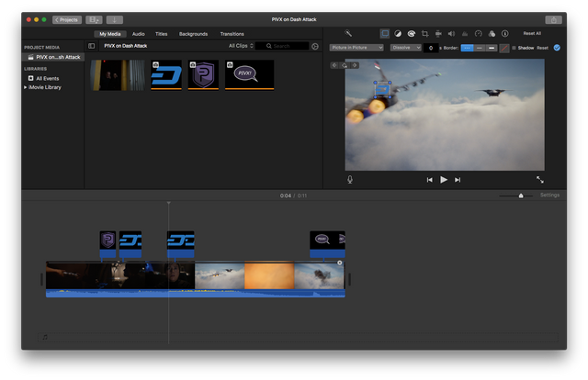588x380 pixels.
Task: Open the clip speed tool
Action: click(x=478, y=33)
